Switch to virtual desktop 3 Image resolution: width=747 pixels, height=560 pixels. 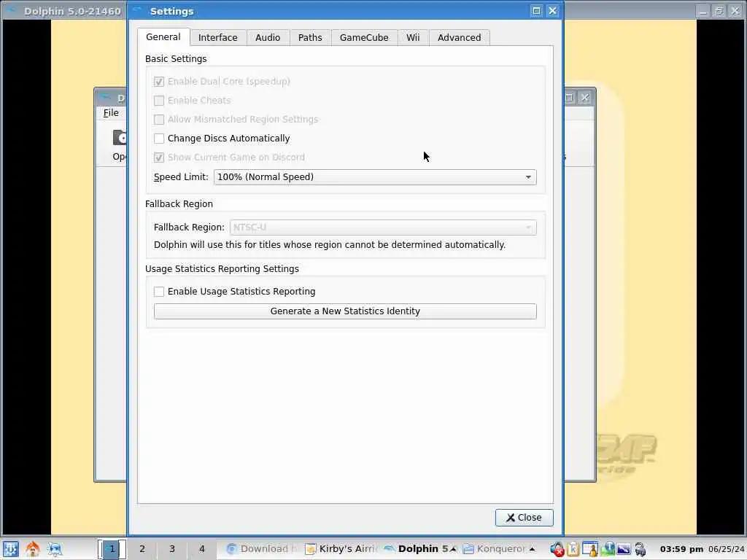[x=172, y=549]
